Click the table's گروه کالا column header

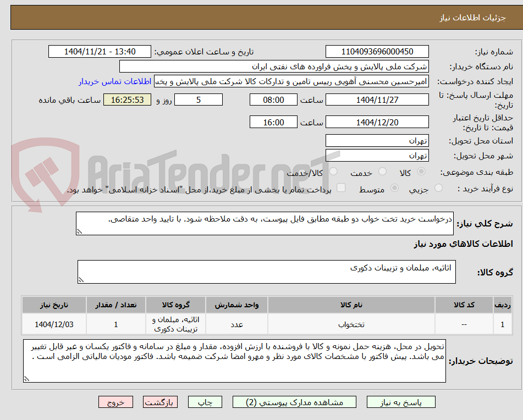click(176, 305)
